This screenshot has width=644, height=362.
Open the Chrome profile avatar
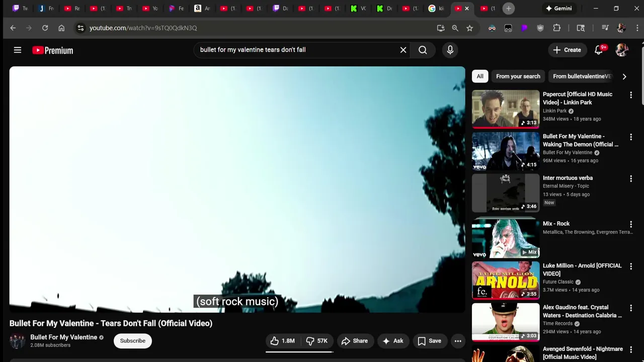pos(621,28)
